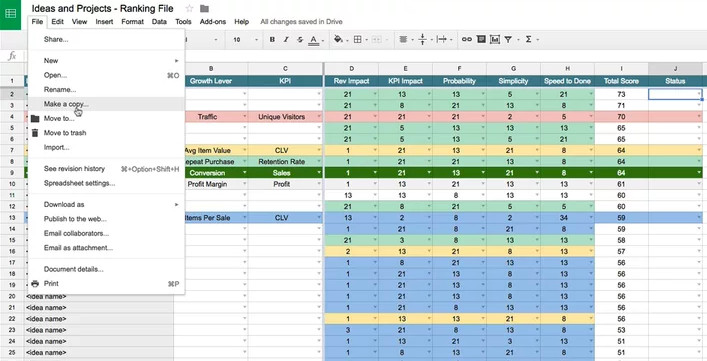Select column I header
The width and height of the screenshot is (707, 361).
[x=621, y=69]
